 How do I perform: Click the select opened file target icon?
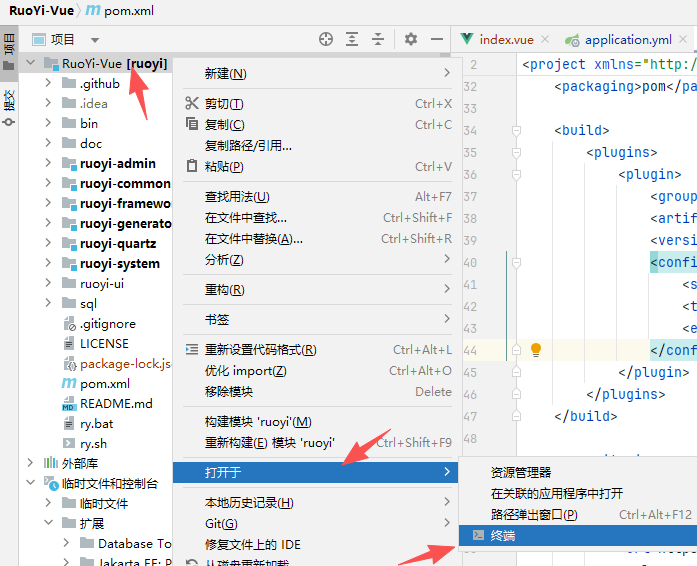(326, 39)
